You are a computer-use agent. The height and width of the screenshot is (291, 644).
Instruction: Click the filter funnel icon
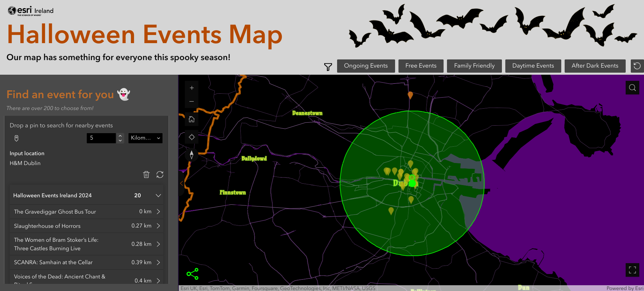coord(328,67)
